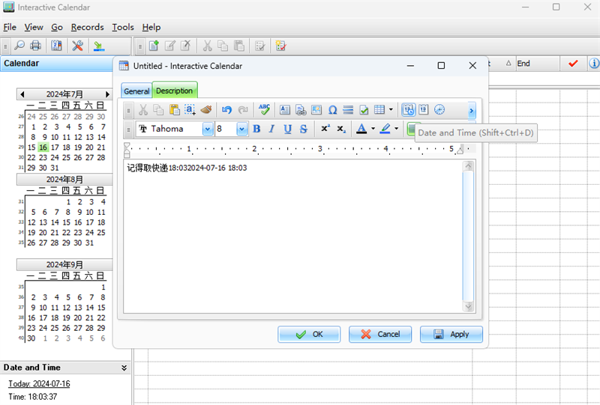Image resolution: width=600 pixels, height=405 pixels.
Task: Expand the insert table dropdown arrow
Action: point(391,109)
